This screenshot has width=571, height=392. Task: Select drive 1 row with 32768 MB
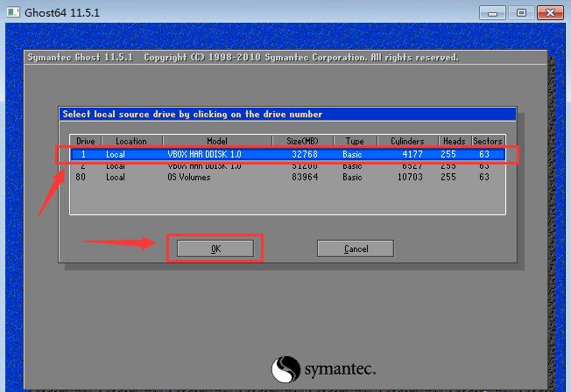287,154
